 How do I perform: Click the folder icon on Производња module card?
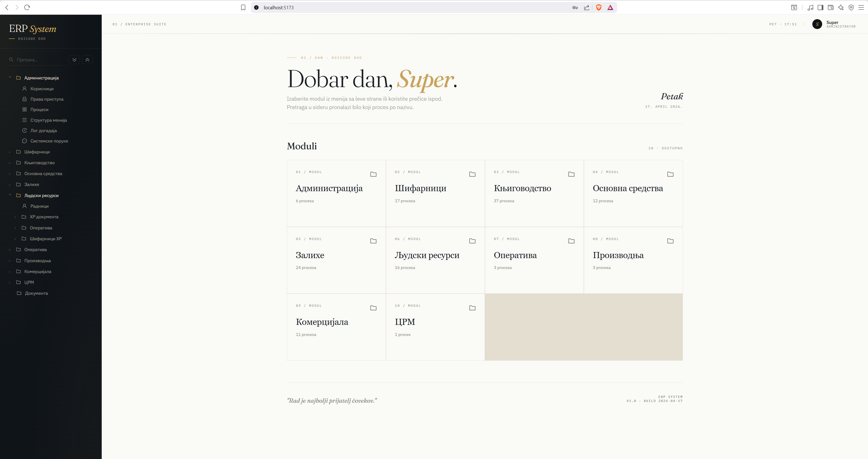click(670, 241)
